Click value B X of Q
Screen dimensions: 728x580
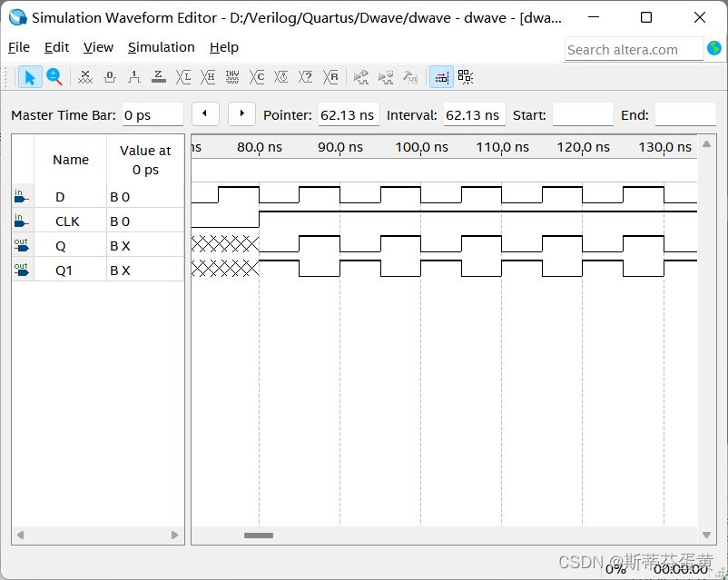click(x=120, y=246)
